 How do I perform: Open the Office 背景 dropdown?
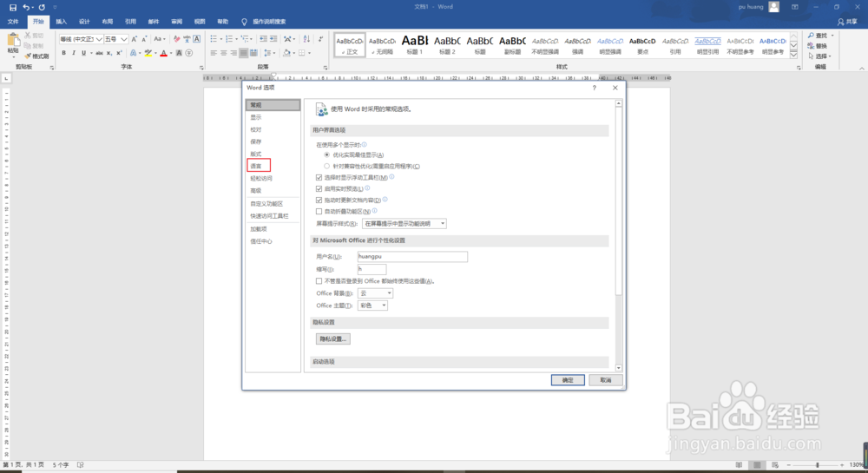coord(375,293)
